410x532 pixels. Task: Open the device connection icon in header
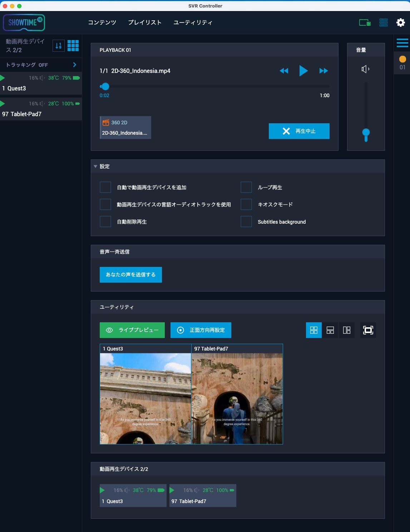coord(365,23)
